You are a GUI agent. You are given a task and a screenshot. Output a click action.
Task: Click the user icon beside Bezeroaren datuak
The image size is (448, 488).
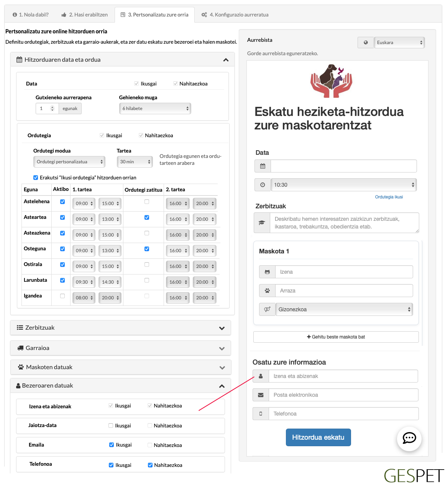click(18, 386)
